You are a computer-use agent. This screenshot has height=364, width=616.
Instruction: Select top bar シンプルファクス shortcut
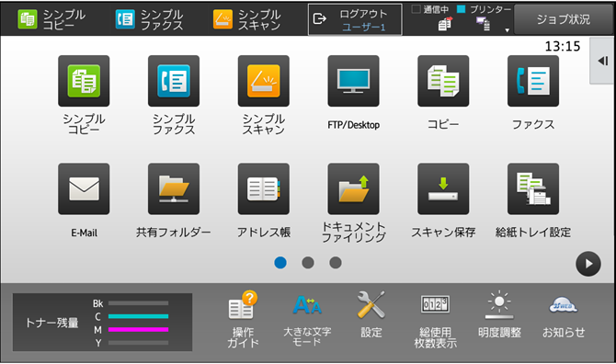(x=149, y=19)
